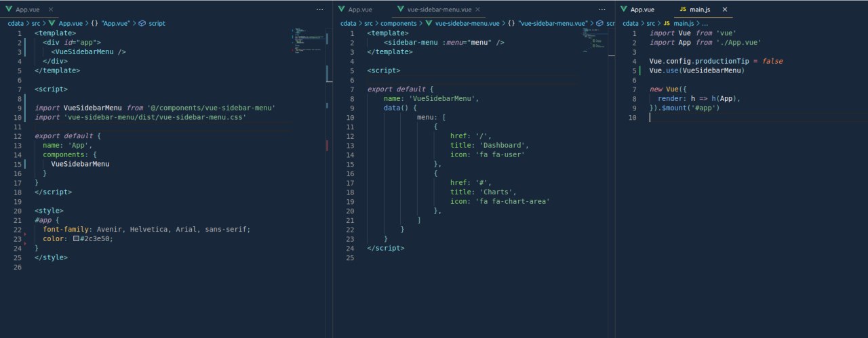The width and height of the screenshot is (868, 338).
Task: Close the vue-sidebar-menu.vue tab
Action: [477, 9]
